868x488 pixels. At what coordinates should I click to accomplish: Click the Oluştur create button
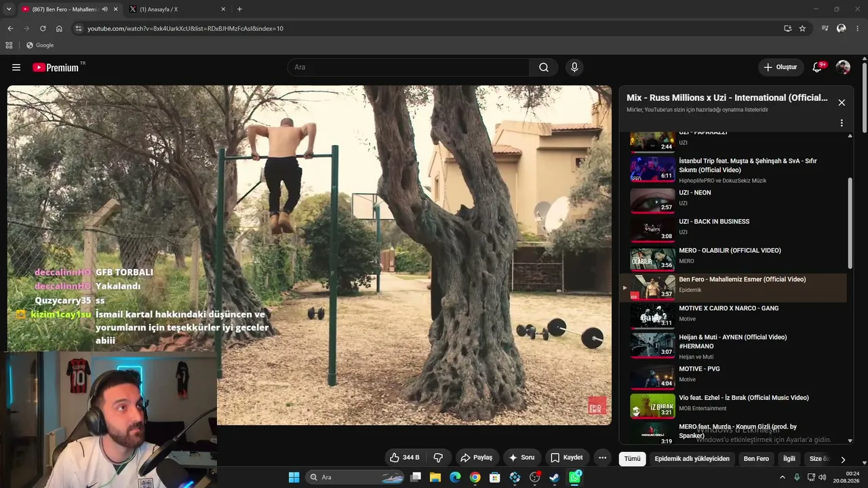(781, 67)
